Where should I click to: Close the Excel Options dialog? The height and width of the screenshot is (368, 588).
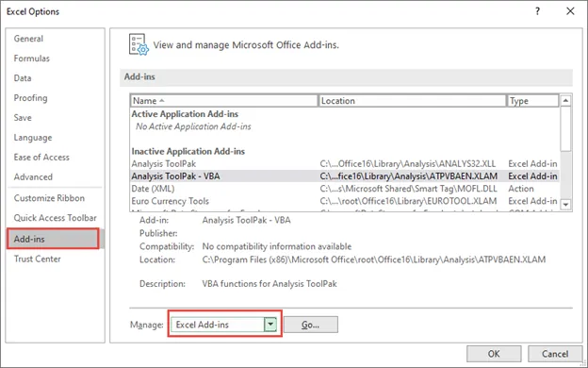click(x=570, y=11)
